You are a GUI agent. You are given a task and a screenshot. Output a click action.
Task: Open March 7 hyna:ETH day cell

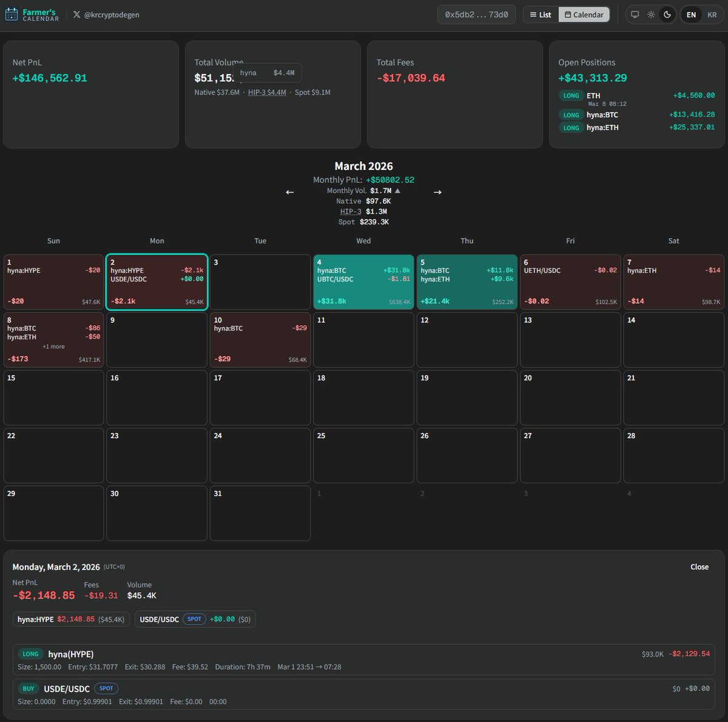tap(674, 282)
